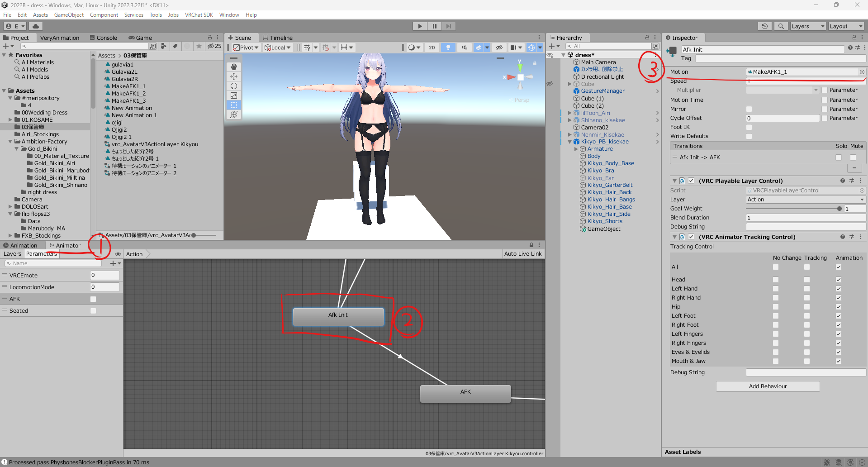This screenshot has height=467, width=868.
Task: Select the Hand view tool
Action: pos(234,67)
